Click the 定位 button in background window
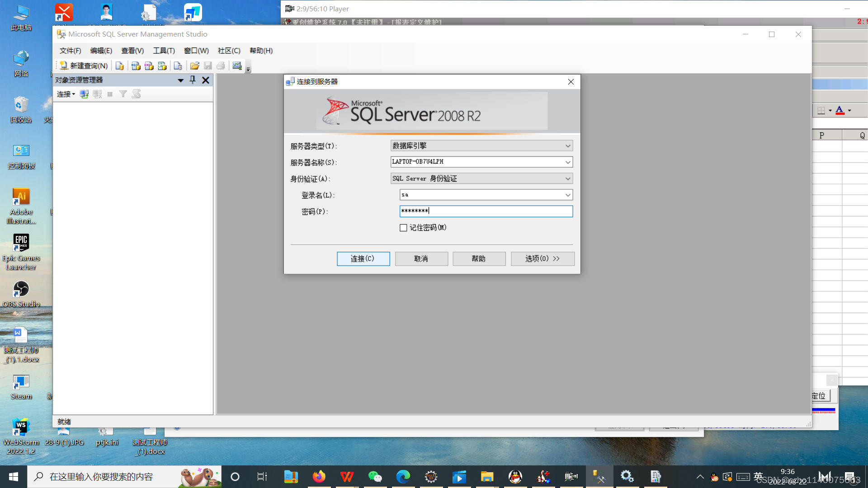Screen dimensions: 868x488 821,396
